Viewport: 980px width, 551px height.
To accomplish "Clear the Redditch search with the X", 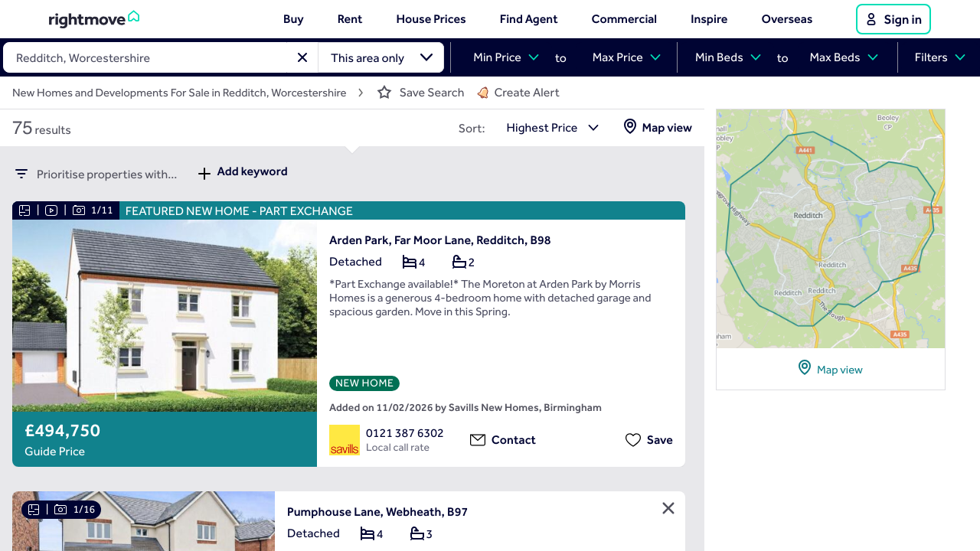I will coord(302,57).
